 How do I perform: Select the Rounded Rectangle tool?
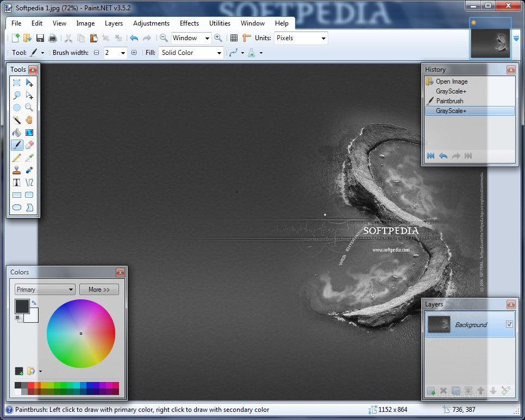(x=29, y=195)
